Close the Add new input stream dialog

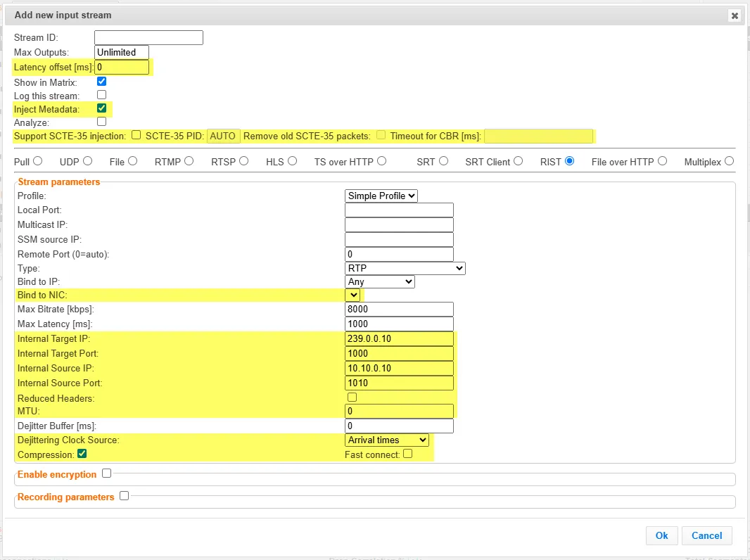point(735,15)
